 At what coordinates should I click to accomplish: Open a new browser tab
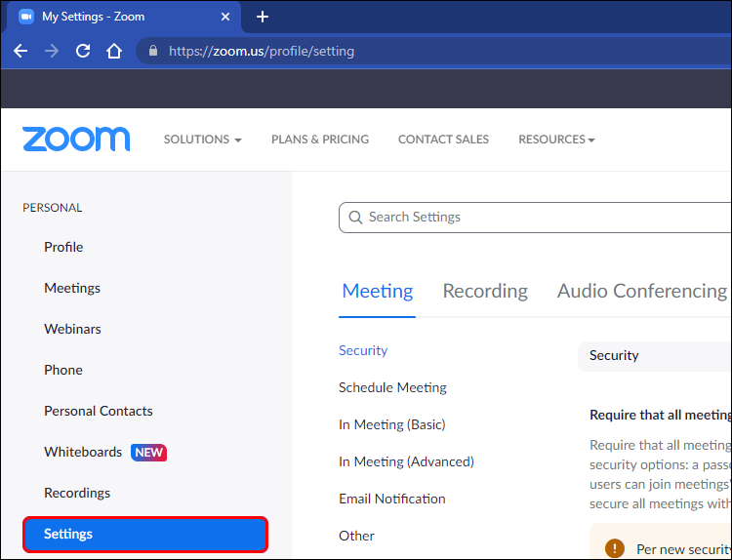click(x=262, y=17)
